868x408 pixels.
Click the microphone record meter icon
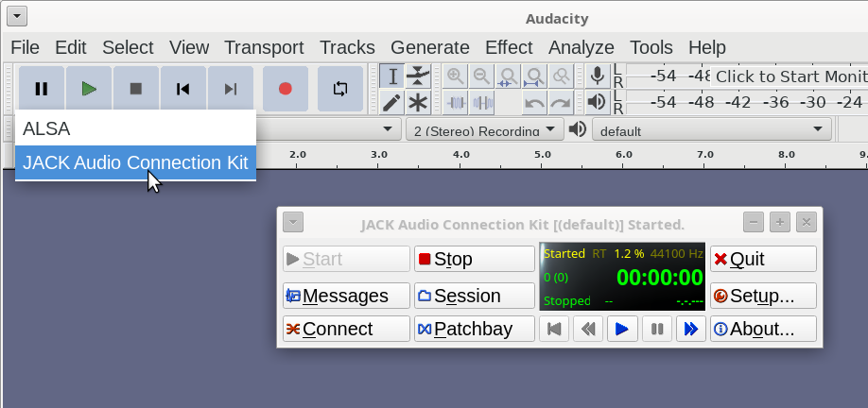(x=597, y=76)
